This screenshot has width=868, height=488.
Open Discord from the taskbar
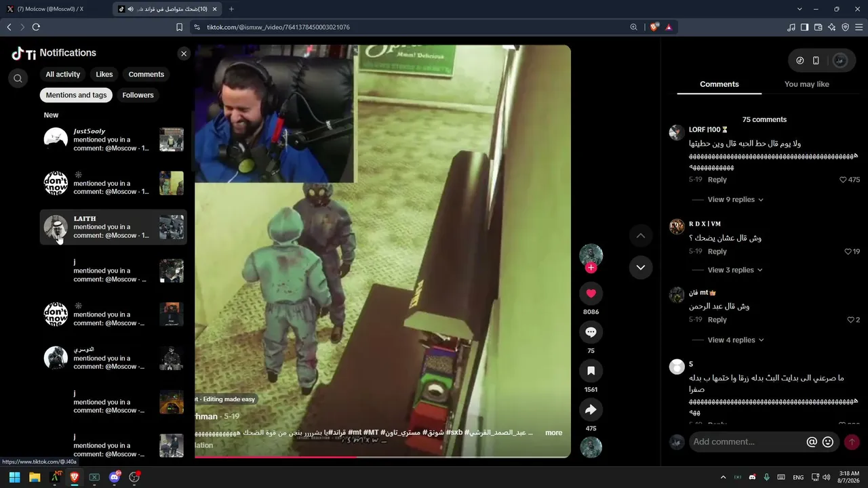click(114, 477)
